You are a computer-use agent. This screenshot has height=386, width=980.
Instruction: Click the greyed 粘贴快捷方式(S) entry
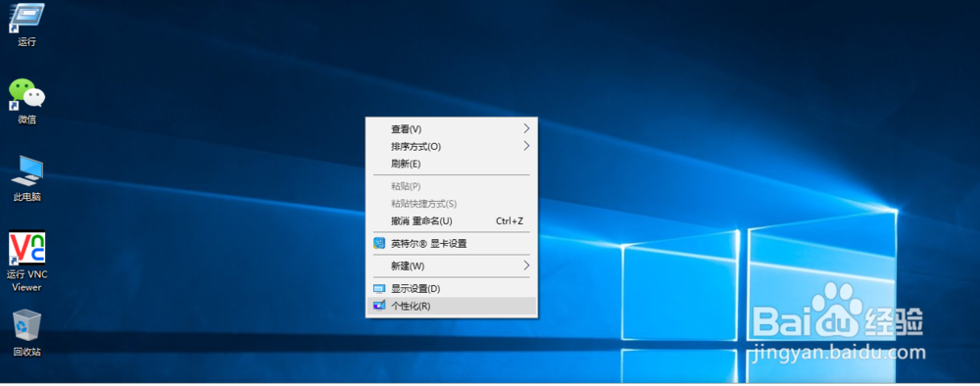(451, 204)
